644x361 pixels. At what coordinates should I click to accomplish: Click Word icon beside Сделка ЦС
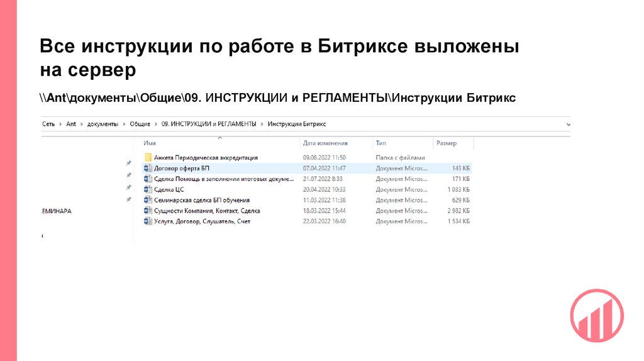tap(148, 189)
